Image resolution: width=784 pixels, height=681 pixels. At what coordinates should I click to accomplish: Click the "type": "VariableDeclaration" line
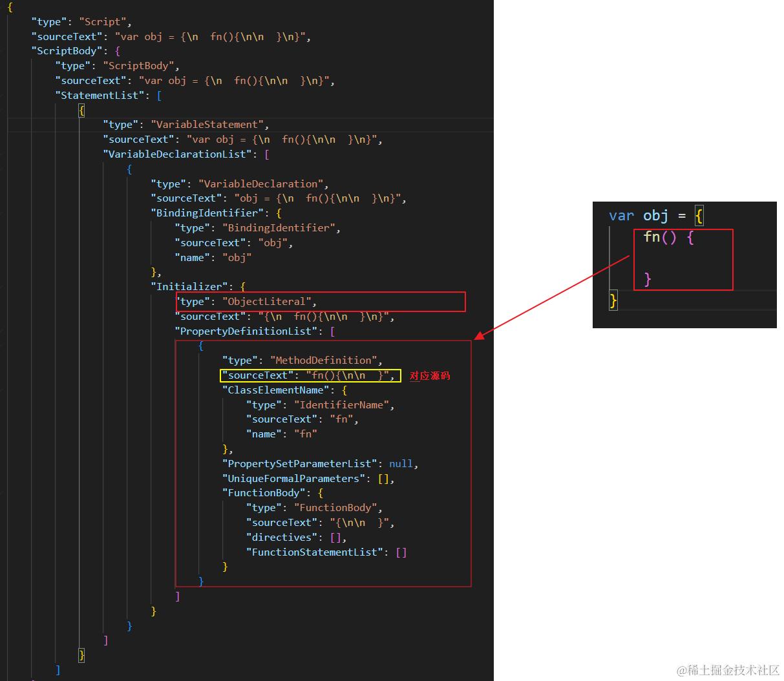[x=240, y=184]
